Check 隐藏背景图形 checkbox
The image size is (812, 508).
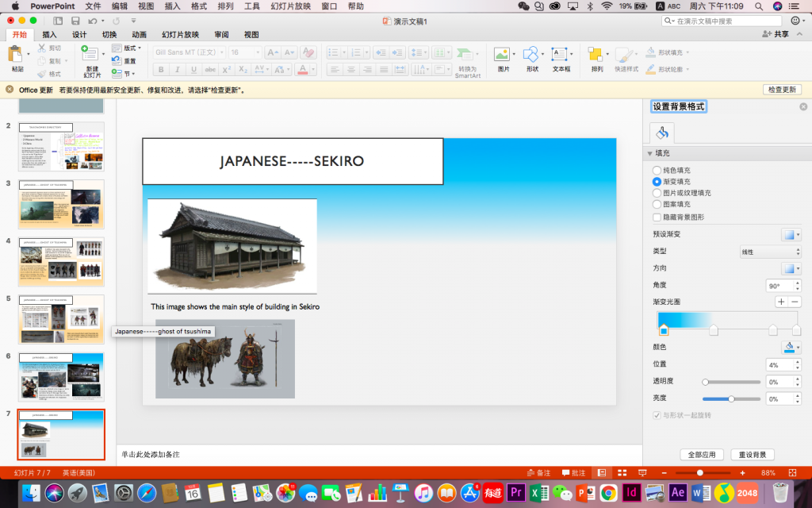point(657,217)
